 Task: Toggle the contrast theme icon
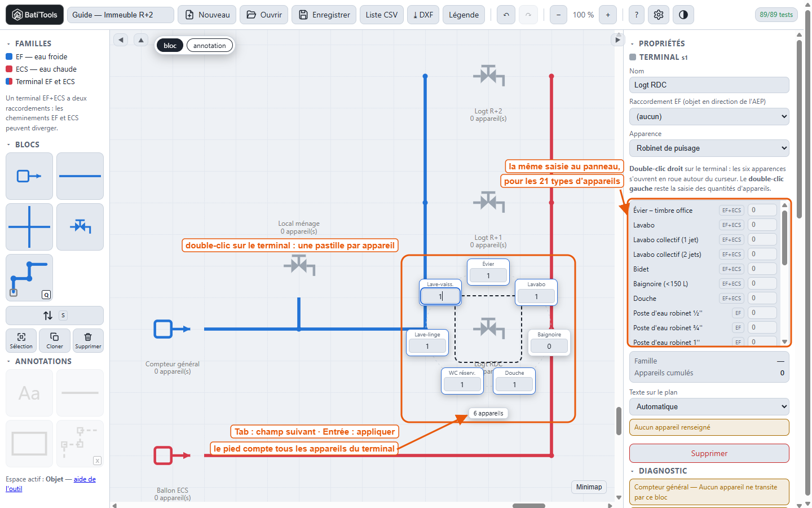[x=683, y=15]
